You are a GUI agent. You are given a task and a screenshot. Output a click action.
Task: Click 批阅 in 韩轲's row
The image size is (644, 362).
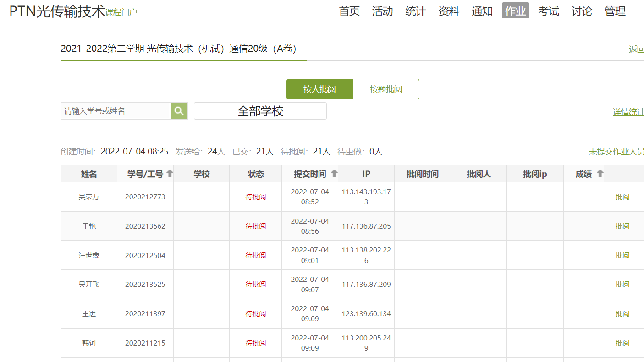622,343
